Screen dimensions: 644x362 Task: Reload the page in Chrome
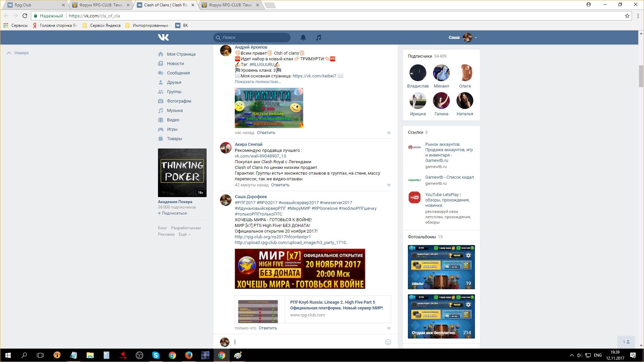click(x=24, y=16)
